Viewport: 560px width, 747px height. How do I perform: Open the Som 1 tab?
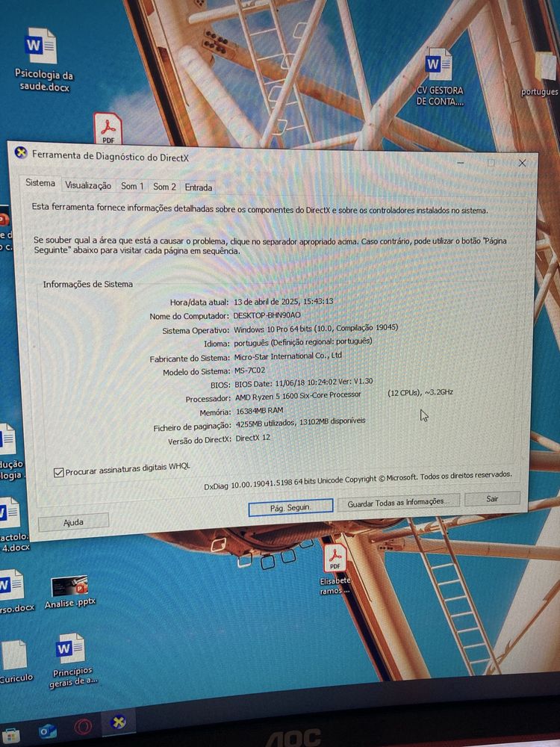132,186
